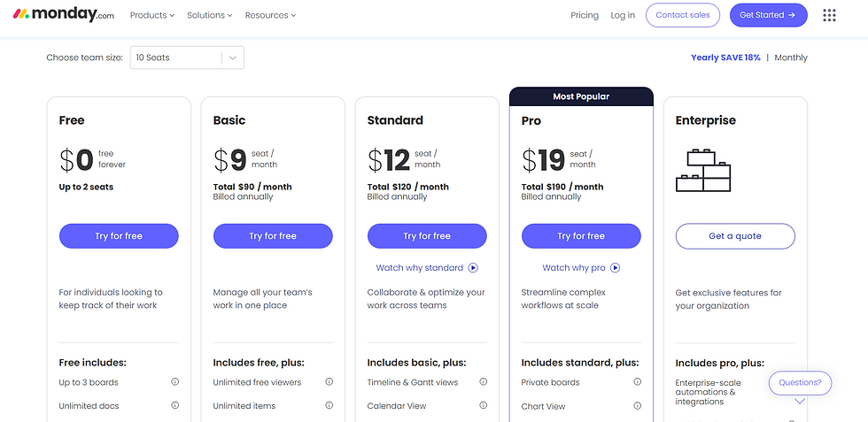Click the Total $190 / month text
868x422 pixels.
click(562, 187)
